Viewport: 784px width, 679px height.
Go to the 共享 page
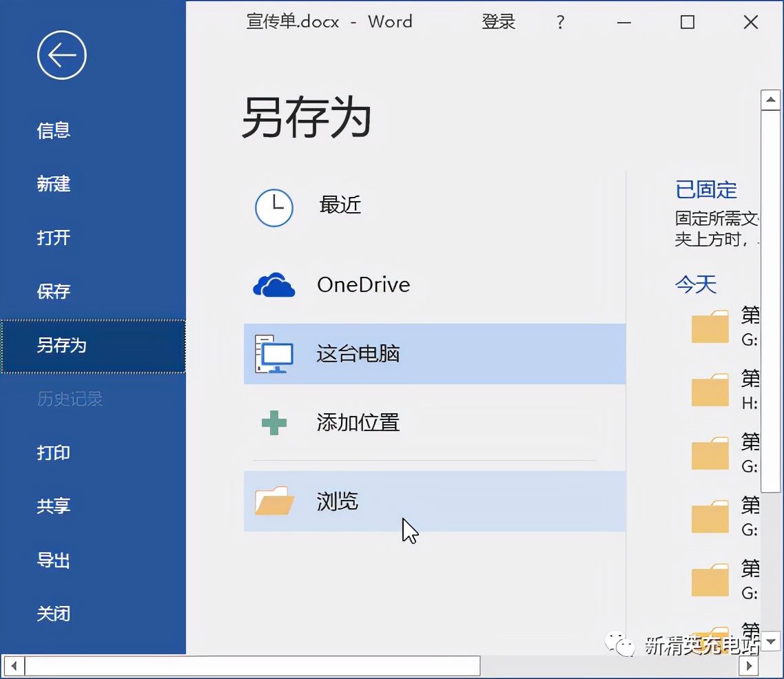pyautogui.click(x=53, y=506)
